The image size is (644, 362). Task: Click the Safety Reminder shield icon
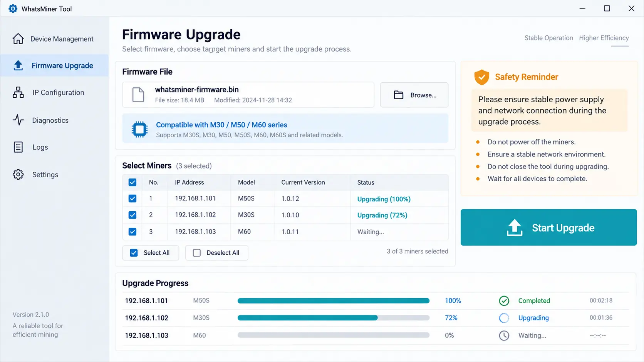(x=481, y=77)
